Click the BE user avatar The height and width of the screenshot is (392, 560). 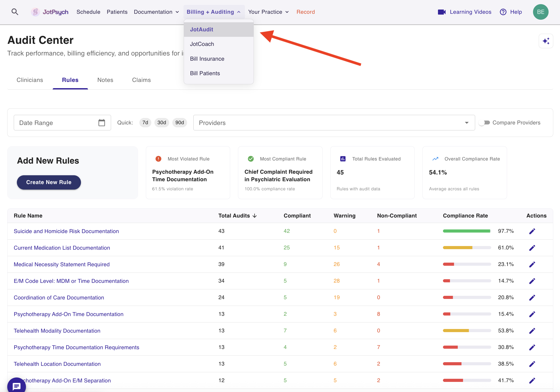pyautogui.click(x=541, y=12)
